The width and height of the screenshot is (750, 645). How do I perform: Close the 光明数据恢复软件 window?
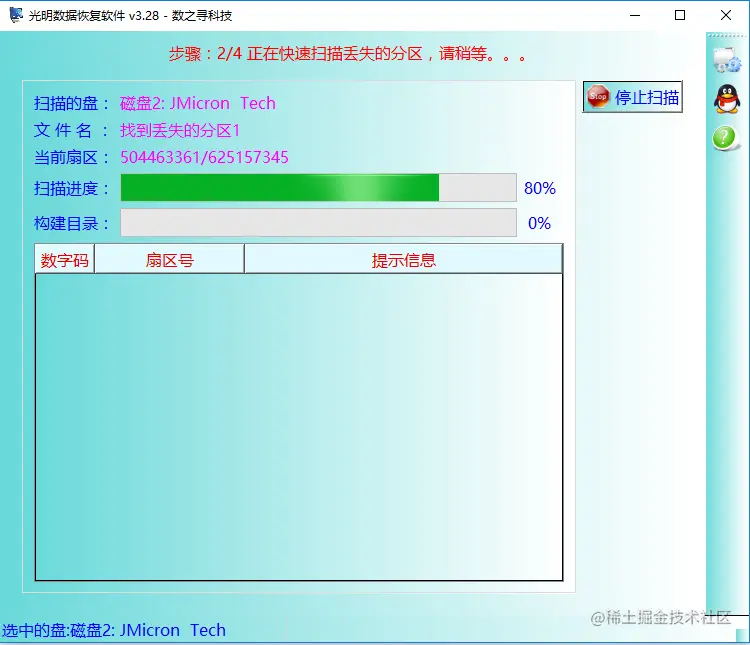click(x=726, y=15)
